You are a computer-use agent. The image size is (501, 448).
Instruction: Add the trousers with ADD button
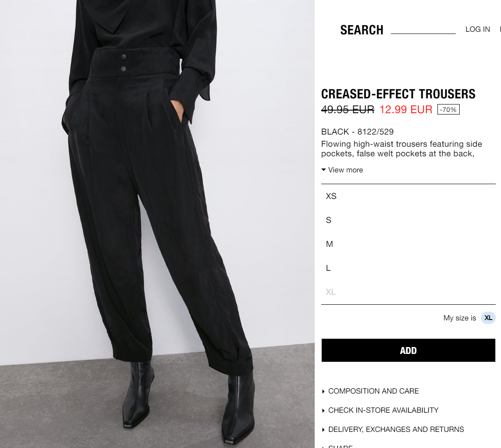(x=408, y=350)
